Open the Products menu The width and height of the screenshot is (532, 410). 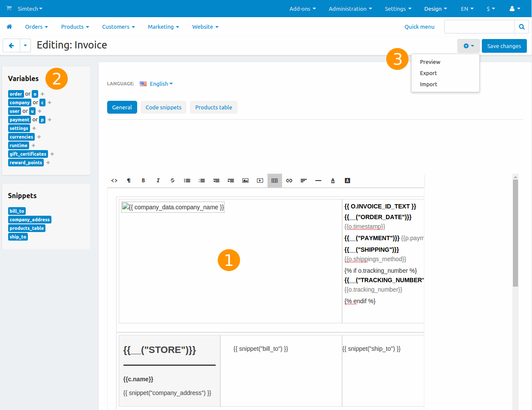coord(75,27)
